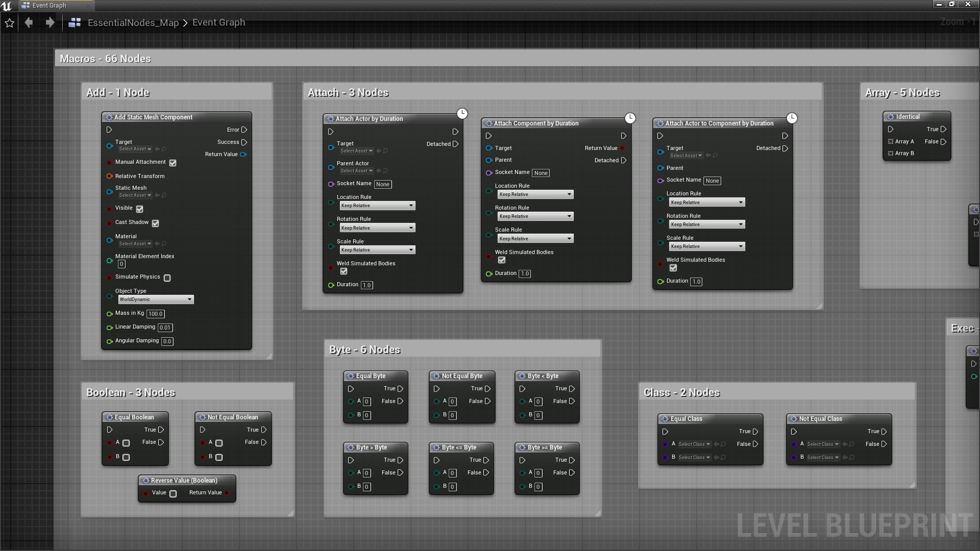
Task: Click EssentialNodes_Map breadcrumb
Action: [x=133, y=22]
